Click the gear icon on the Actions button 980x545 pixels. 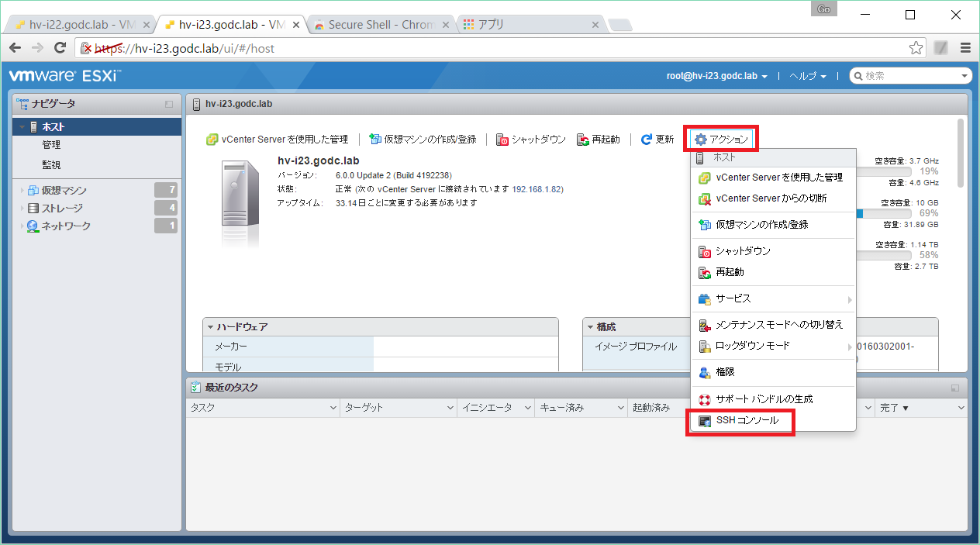tap(701, 140)
